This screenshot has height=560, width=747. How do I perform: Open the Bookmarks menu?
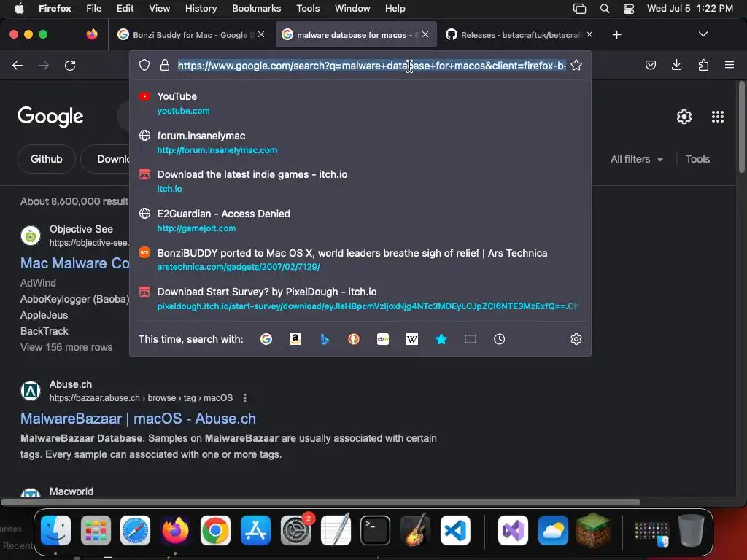coord(256,9)
